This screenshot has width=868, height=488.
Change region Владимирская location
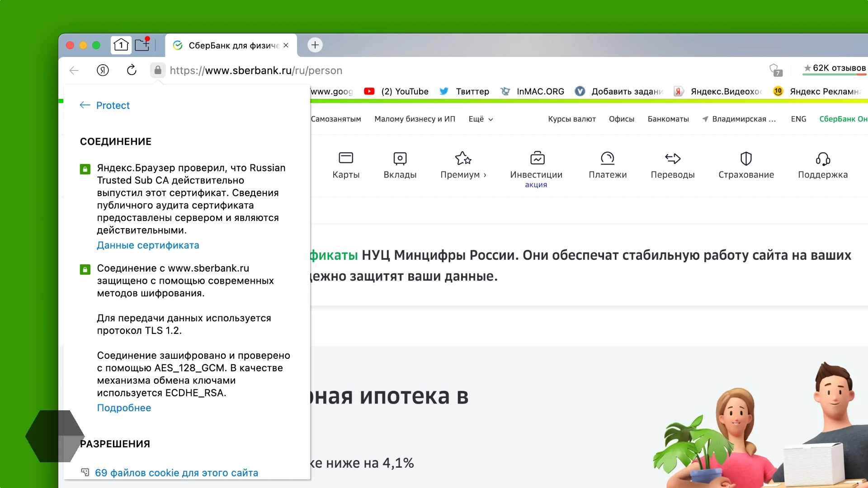pyautogui.click(x=739, y=119)
